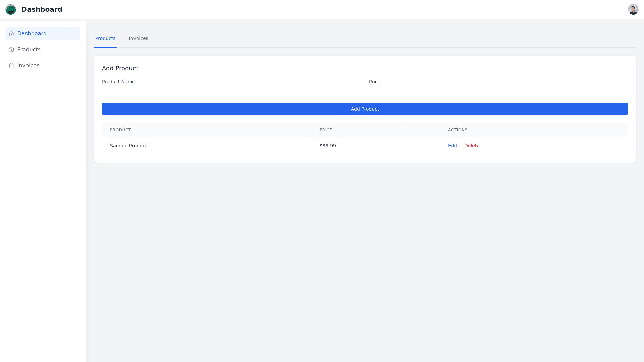Delete the Sample Product entry

472,146
